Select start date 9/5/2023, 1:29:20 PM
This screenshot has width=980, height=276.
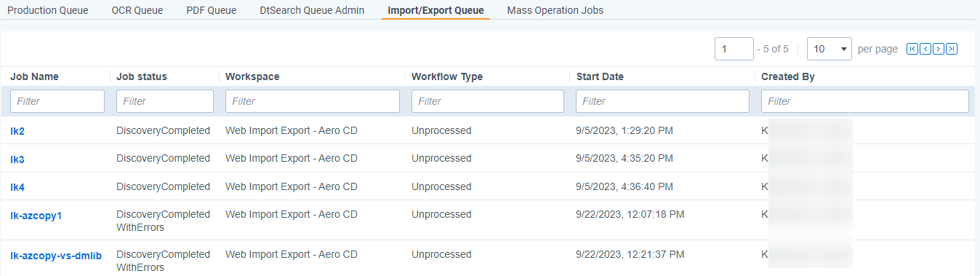(624, 130)
